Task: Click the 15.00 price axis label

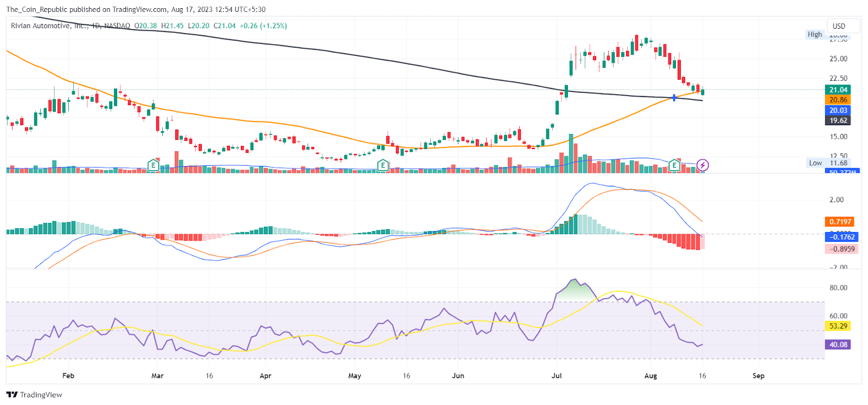Action: coord(838,137)
